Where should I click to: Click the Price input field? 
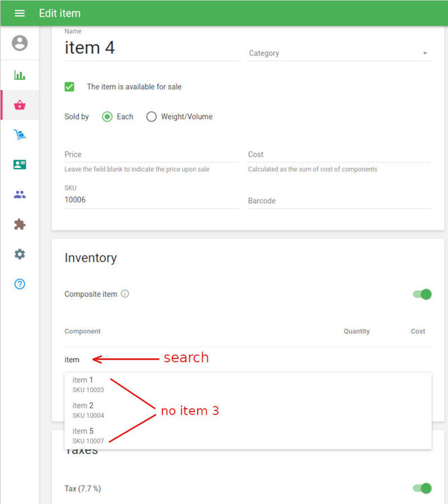click(151, 155)
